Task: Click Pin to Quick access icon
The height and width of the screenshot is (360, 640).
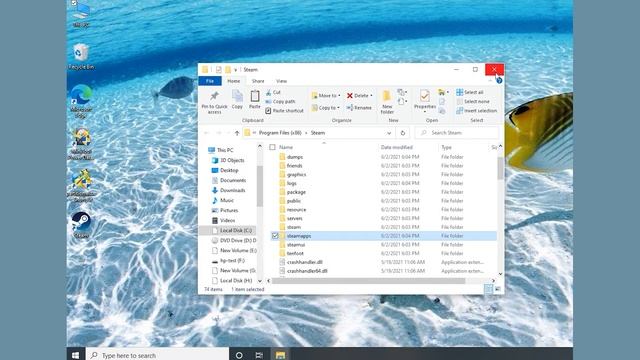Action: point(214,97)
